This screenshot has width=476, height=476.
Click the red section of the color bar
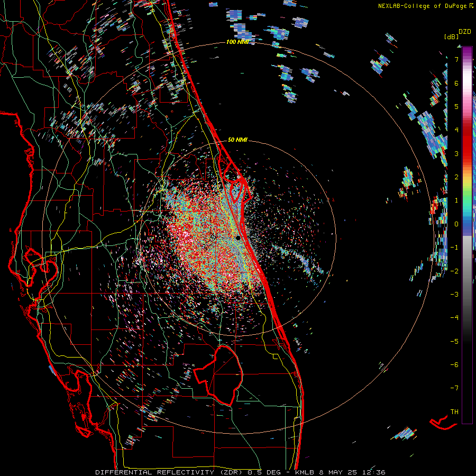click(467, 143)
